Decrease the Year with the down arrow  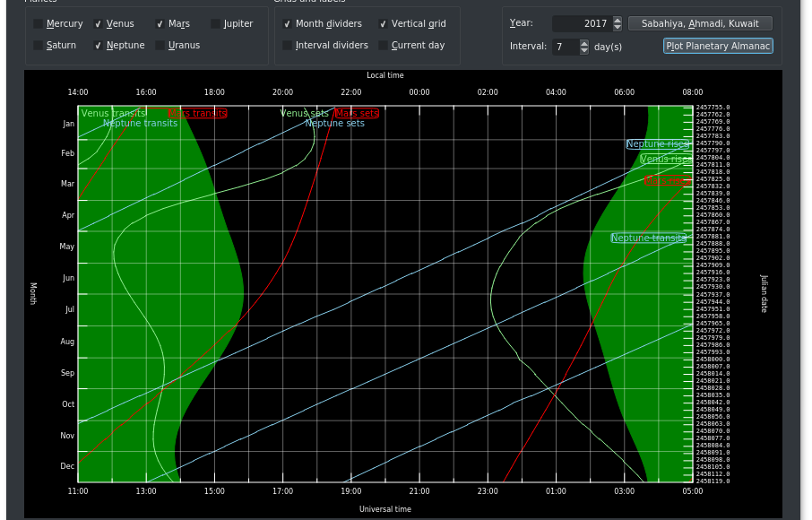(x=617, y=28)
